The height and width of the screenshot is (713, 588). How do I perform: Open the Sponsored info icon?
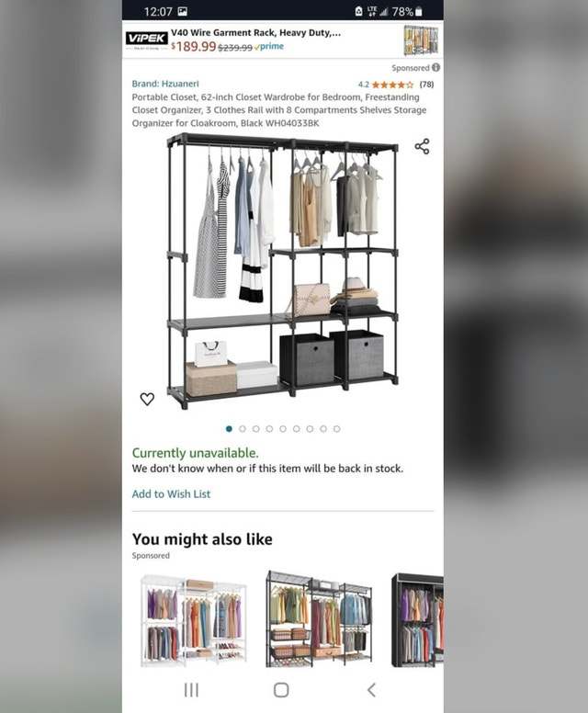(x=435, y=67)
